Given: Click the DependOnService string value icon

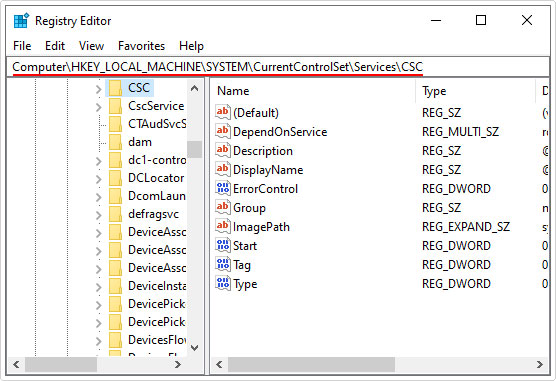Looking at the screenshot, I should [223, 131].
